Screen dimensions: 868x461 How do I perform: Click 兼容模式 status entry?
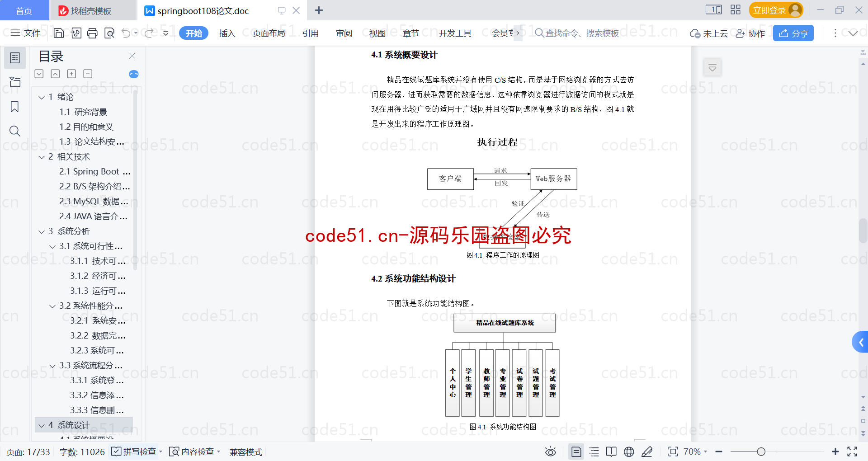[245, 452]
